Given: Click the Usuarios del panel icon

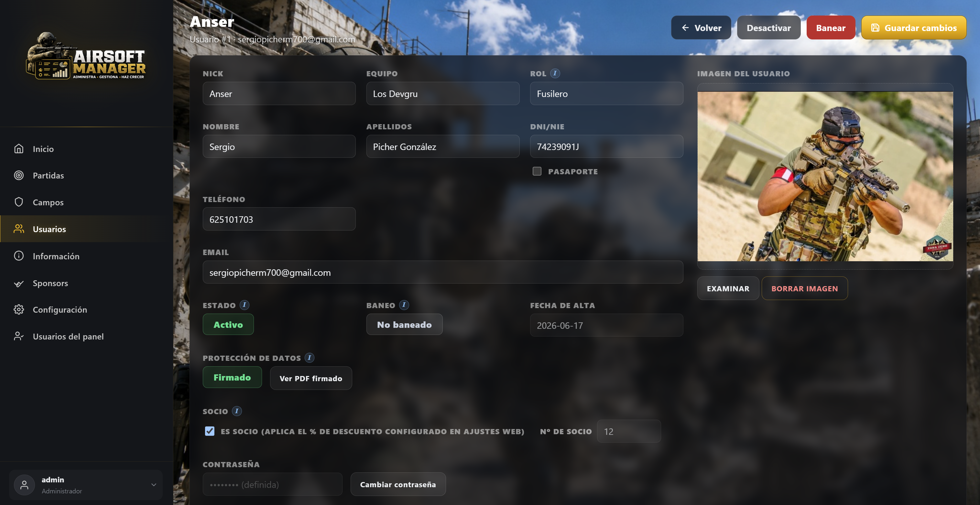Looking at the screenshot, I should click(x=19, y=336).
